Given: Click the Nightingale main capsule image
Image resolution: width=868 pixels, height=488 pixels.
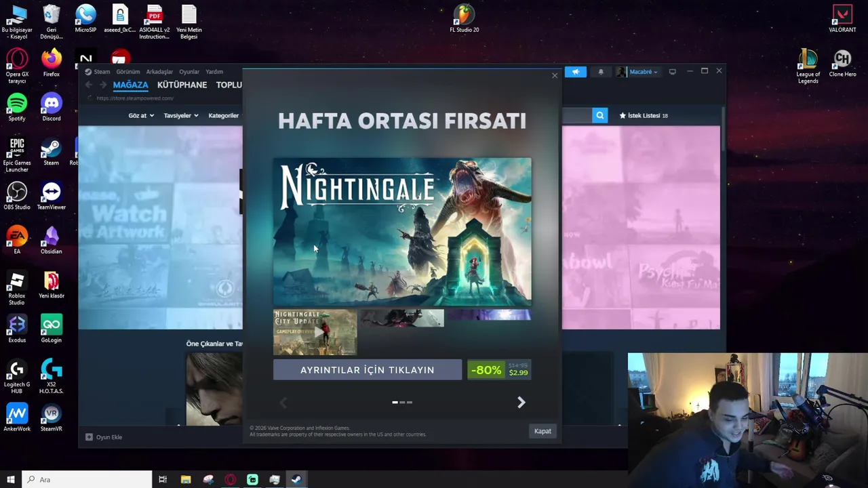Looking at the screenshot, I should pos(402,232).
